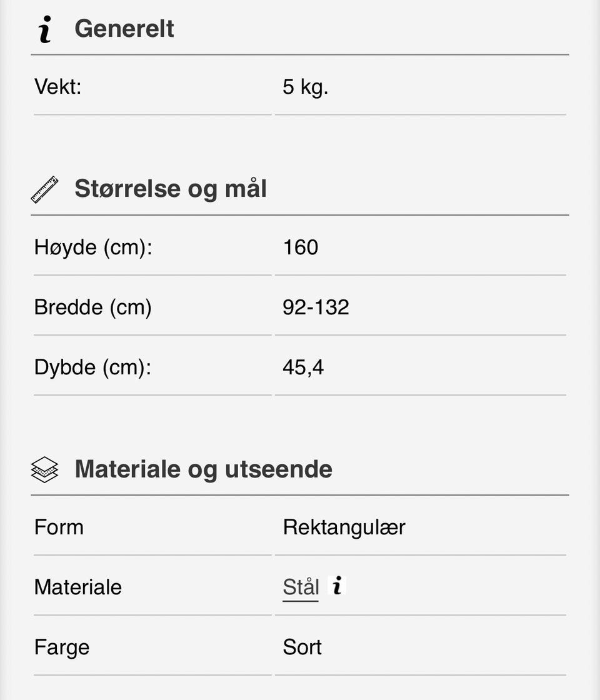
Task: Click the Materiale og utseende heading
Action: [203, 469]
